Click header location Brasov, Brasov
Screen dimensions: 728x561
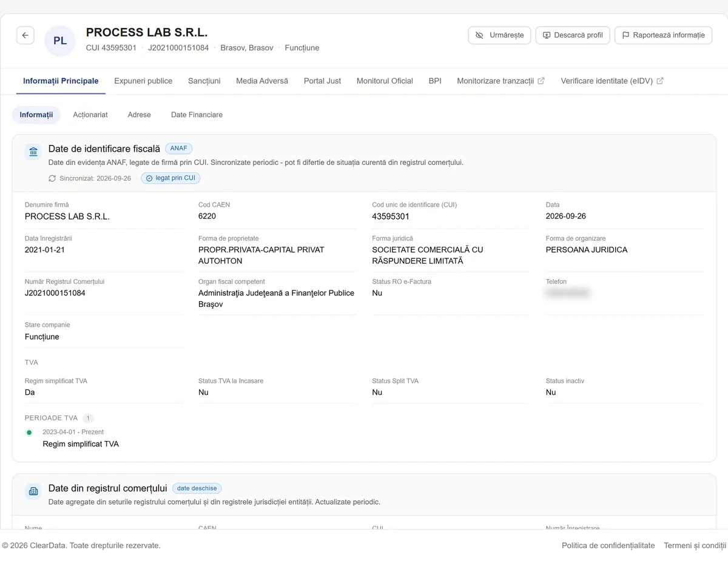click(x=247, y=48)
